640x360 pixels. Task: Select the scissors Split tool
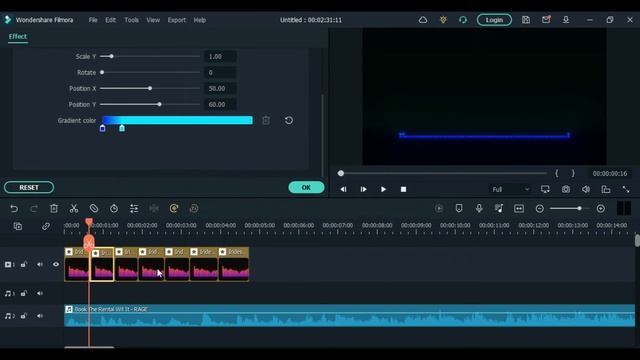(x=74, y=209)
